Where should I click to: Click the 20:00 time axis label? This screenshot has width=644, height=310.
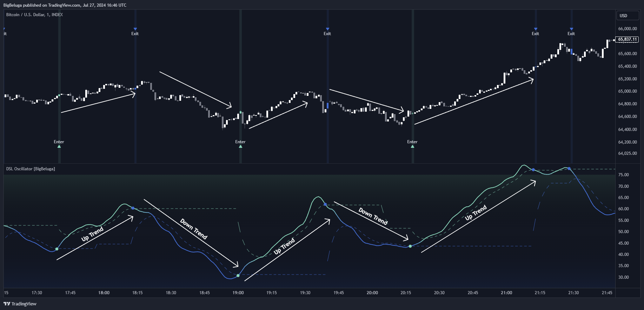pos(372,293)
